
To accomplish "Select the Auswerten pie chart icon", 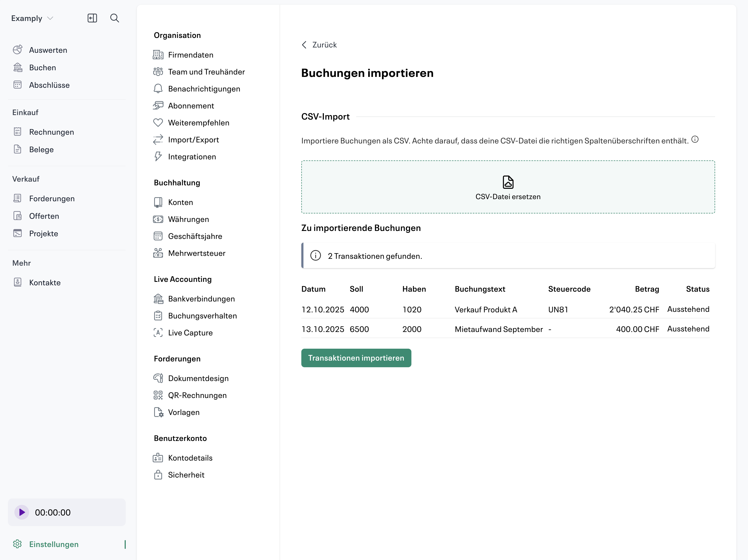I will pyautogui.click(x=18, y=50).
